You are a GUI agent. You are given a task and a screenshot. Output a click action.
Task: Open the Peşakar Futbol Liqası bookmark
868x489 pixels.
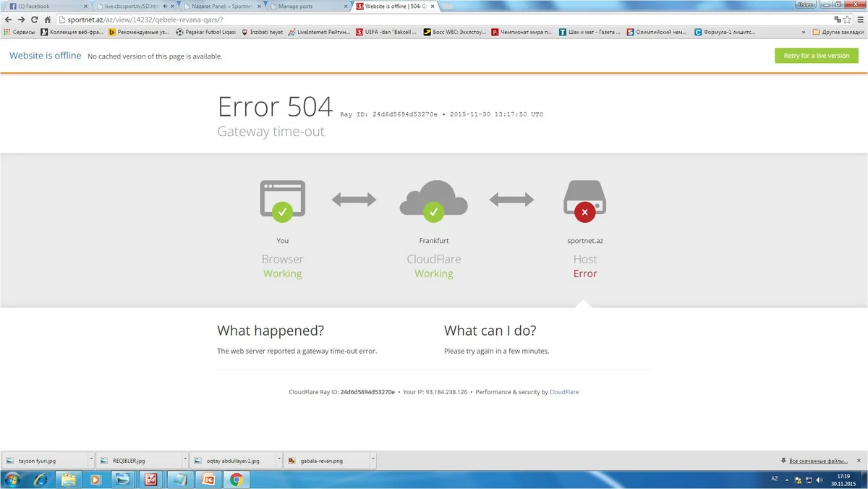(x=205, y=32)
